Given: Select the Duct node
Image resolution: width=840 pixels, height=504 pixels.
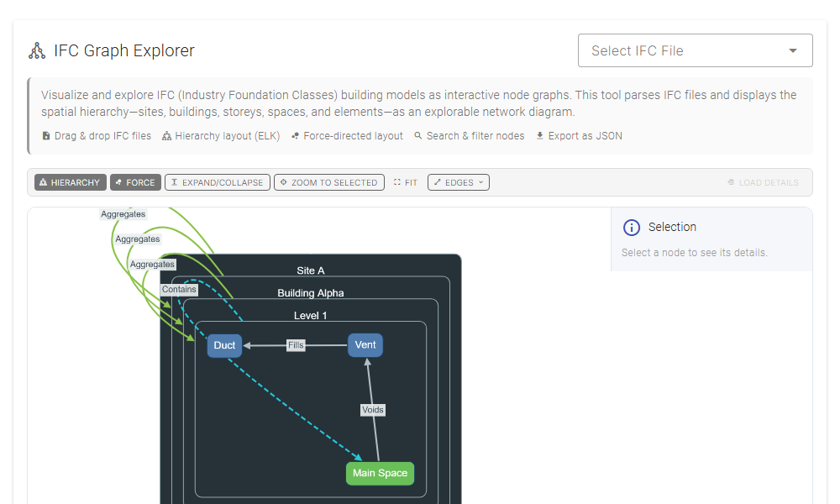Looking at the screenshot, I should [224, 344].
